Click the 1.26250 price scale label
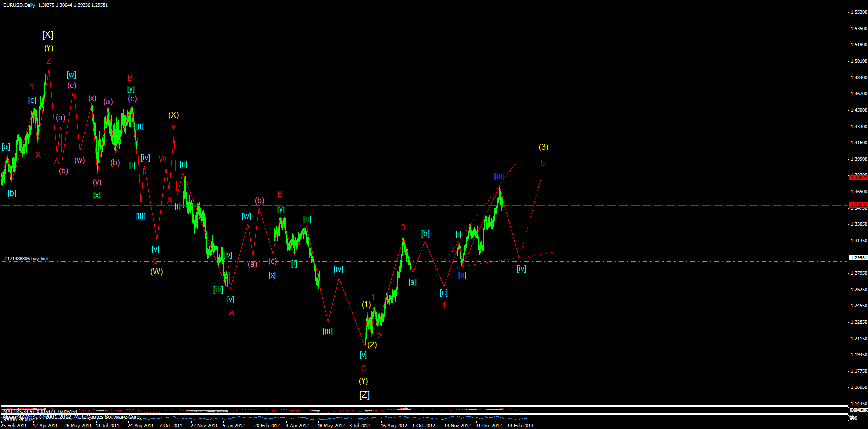 [x=859, y=290]
